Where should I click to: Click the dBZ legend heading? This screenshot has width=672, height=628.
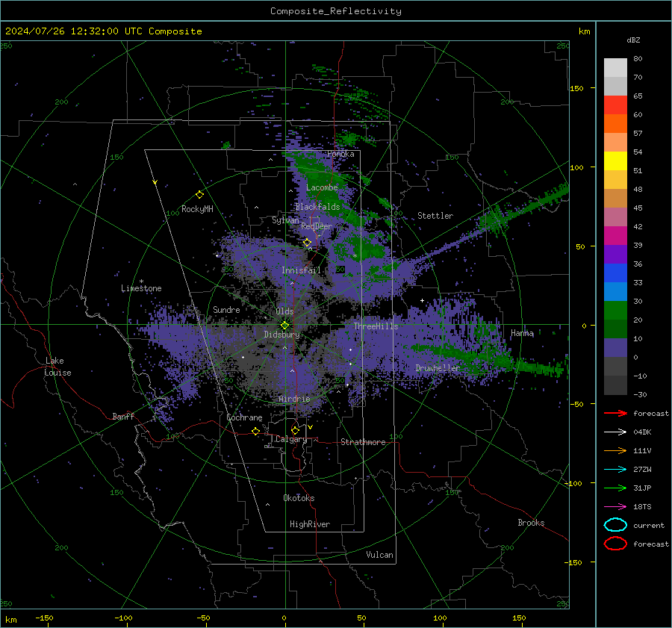(633, 40)
